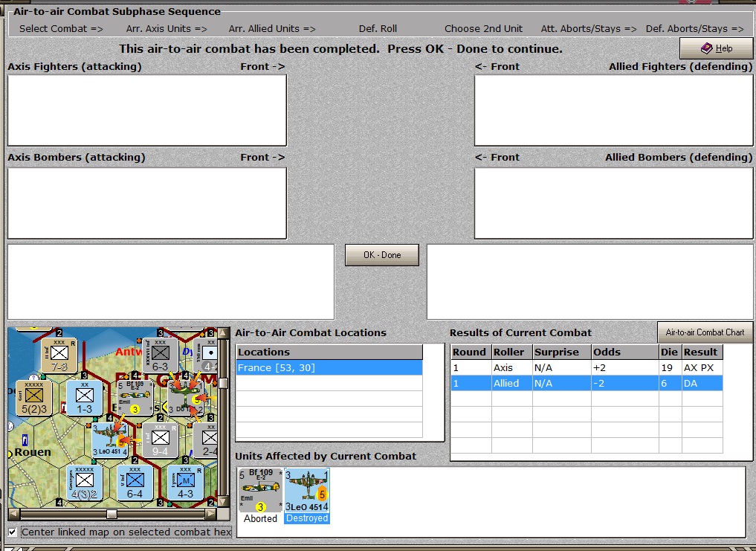Open the Help button
The image size is (756, 551).
(x=716, y=48)
